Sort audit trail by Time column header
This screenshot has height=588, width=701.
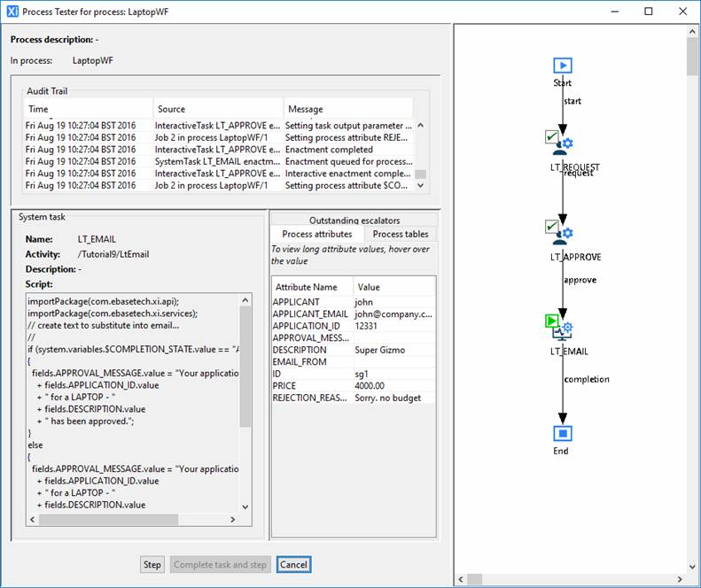click(87, 109)
